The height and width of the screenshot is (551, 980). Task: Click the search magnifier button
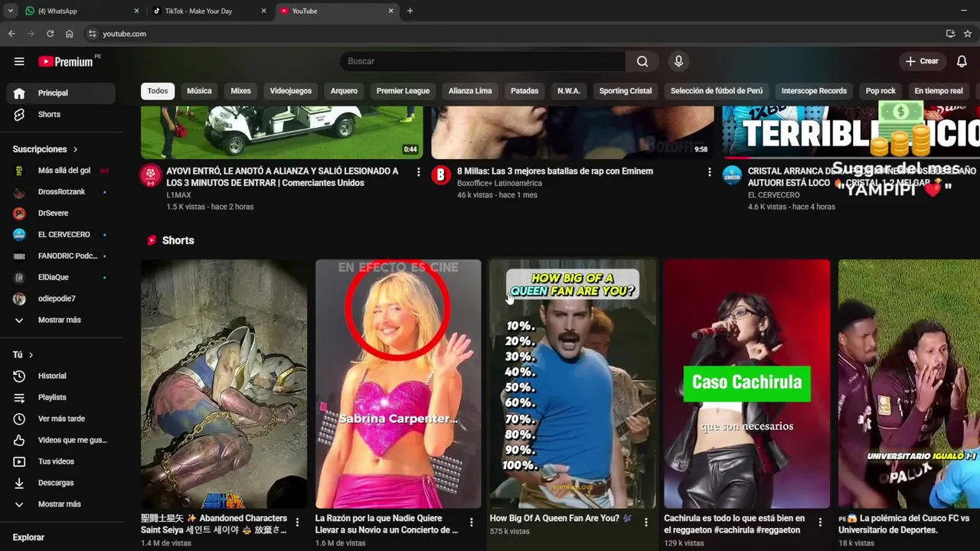pos(642,61)
